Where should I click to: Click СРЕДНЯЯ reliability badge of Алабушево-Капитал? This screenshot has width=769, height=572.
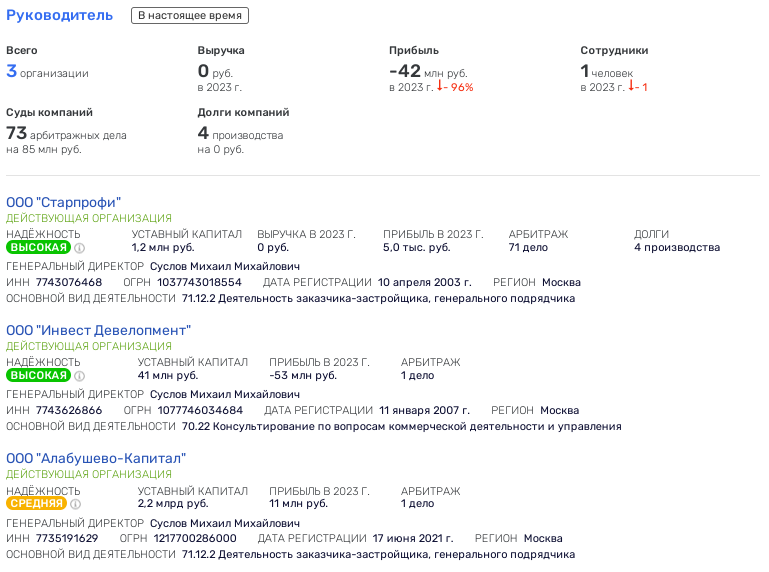(36, 503)
